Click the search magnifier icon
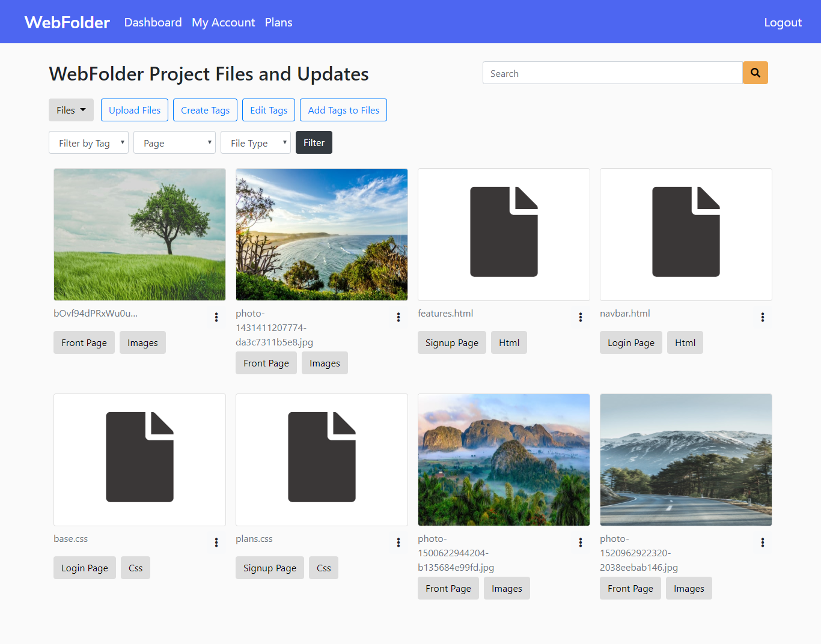Screen dimensions: 821x644 tap(755, 73)
